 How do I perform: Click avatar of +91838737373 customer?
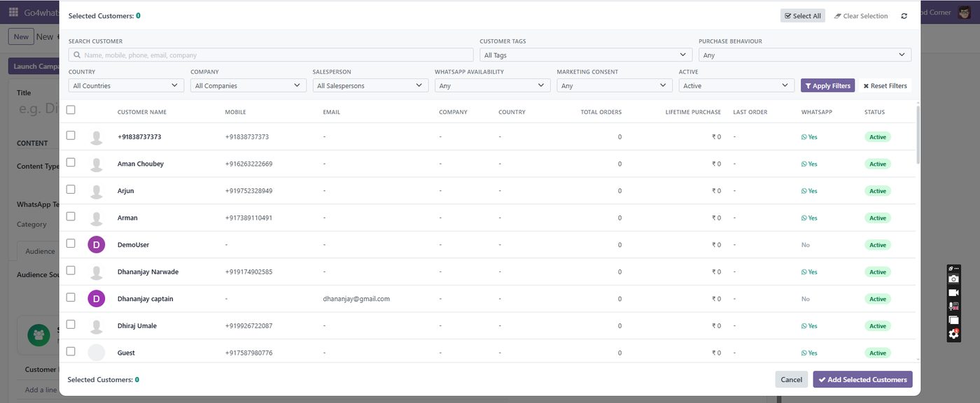coord(97,137)
